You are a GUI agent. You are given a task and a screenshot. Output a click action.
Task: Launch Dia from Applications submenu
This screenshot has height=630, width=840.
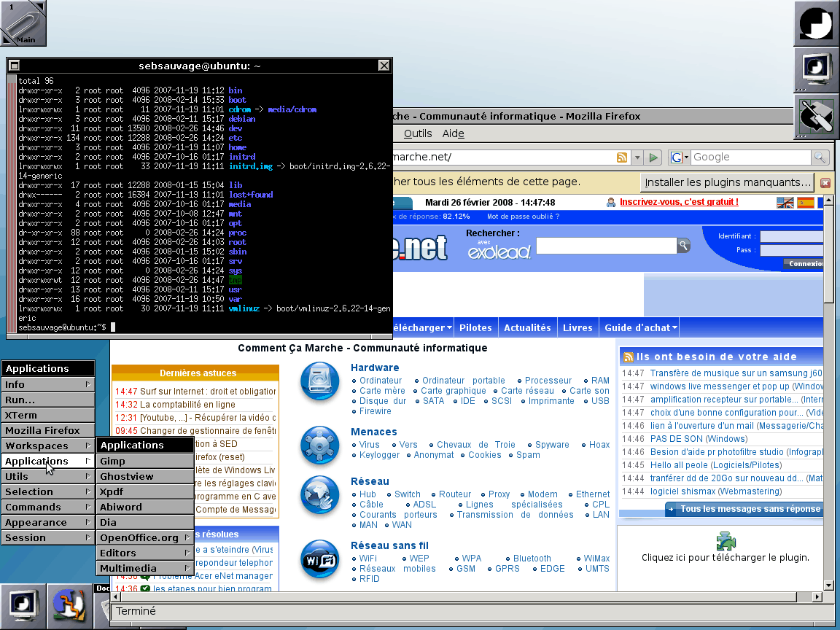pos(144,522)
